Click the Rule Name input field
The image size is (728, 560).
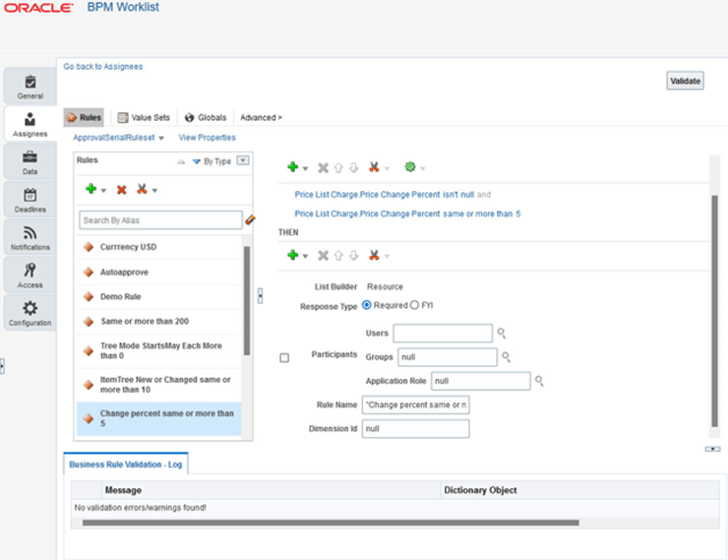[x=415, y=404]
